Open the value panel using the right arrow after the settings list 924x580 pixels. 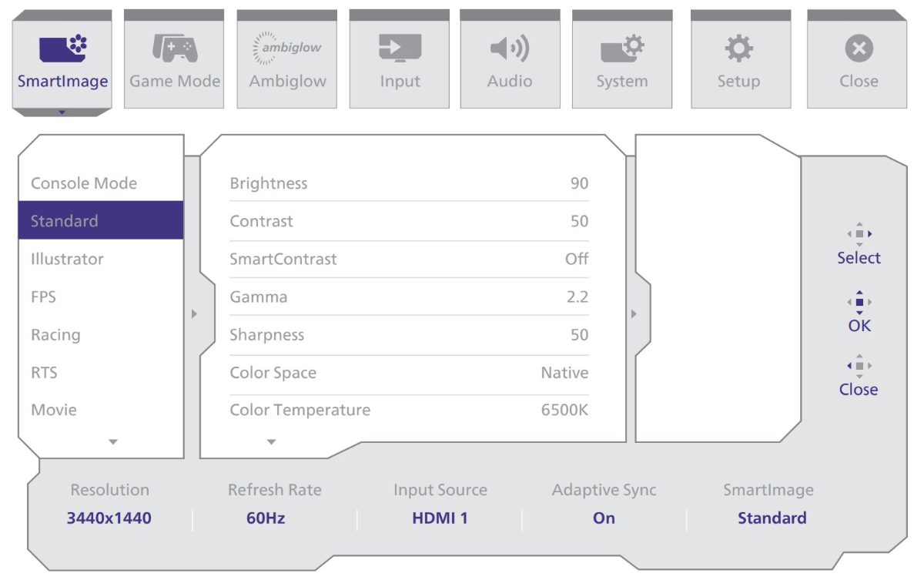tap(634, 314)
